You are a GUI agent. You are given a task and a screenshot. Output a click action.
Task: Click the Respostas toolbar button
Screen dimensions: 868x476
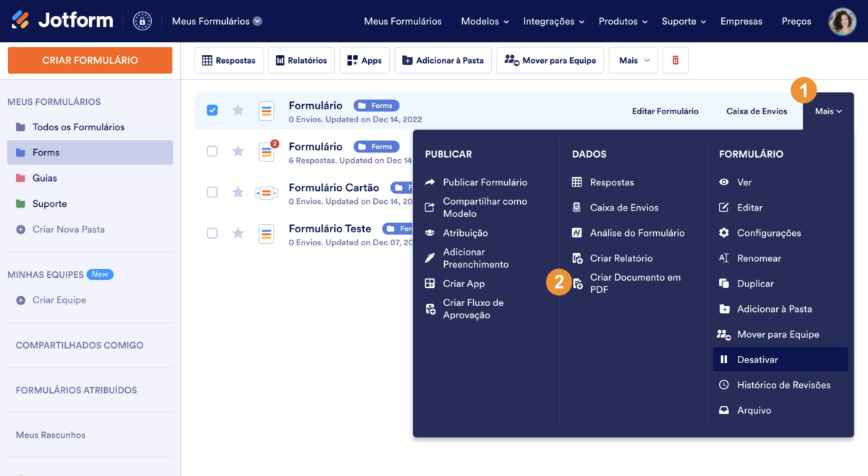pos(229,61)
